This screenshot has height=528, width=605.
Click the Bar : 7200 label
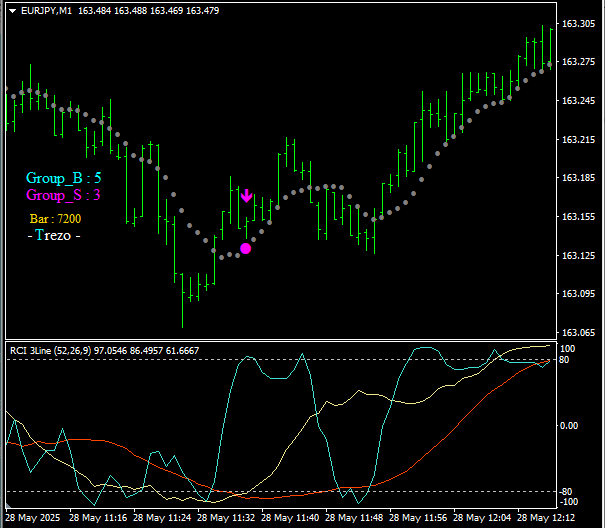click(x=55, y=219)
